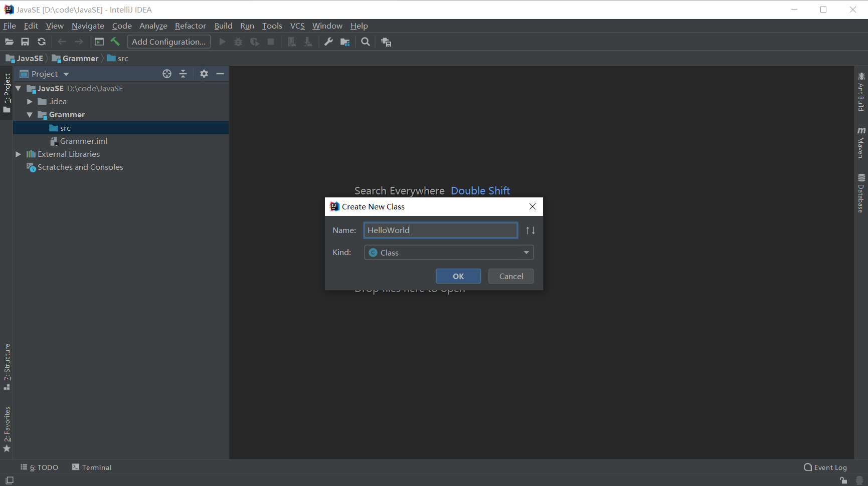Switch to the Terminal tab
This screenshot has width=868, height=486.
(92, 467)
